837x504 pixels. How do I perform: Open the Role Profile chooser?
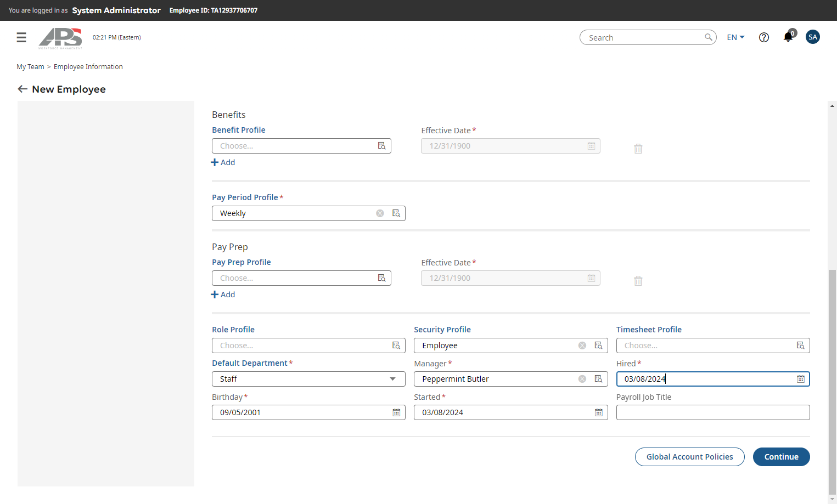tap(308, 346)
